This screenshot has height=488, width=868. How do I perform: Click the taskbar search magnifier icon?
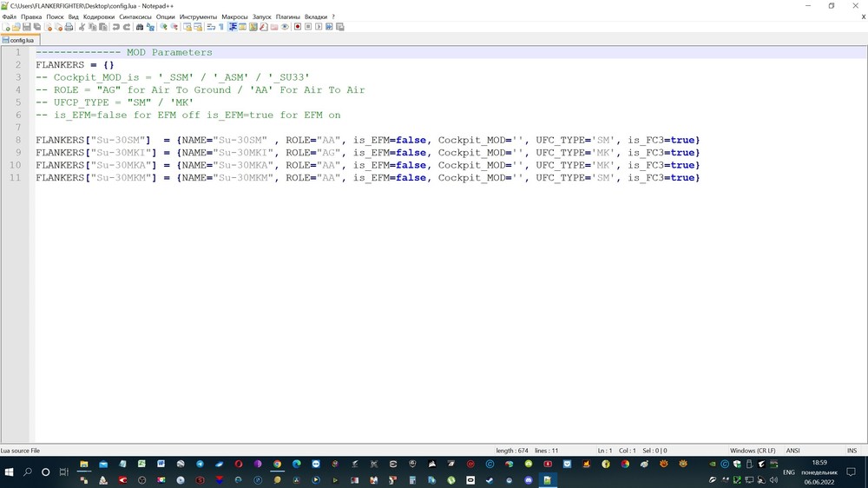[27, 472]
